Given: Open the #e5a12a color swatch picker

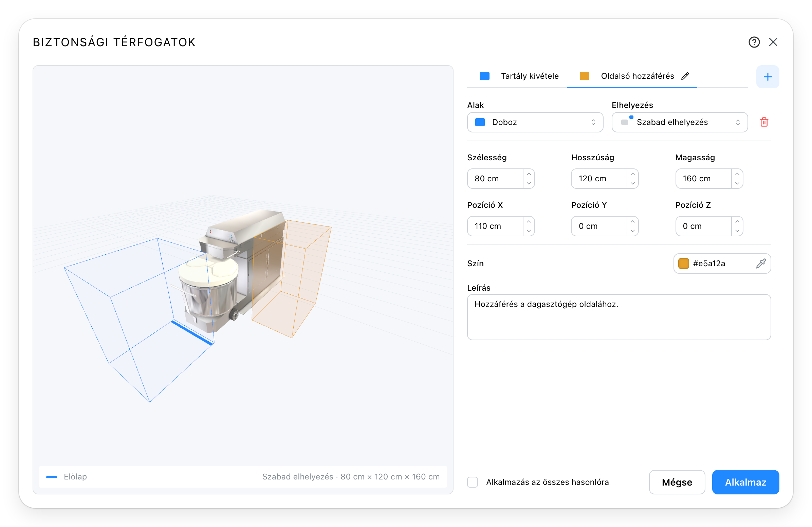Looking at the screenshot, I should click(x=684, y=263).
